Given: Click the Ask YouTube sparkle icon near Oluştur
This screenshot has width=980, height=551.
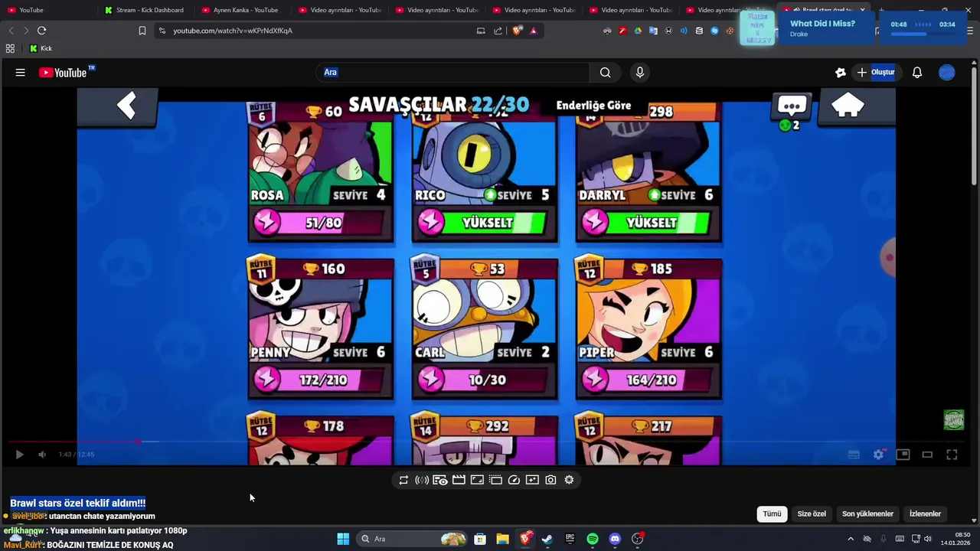Looking at the screenshot, I should [841, 73].
